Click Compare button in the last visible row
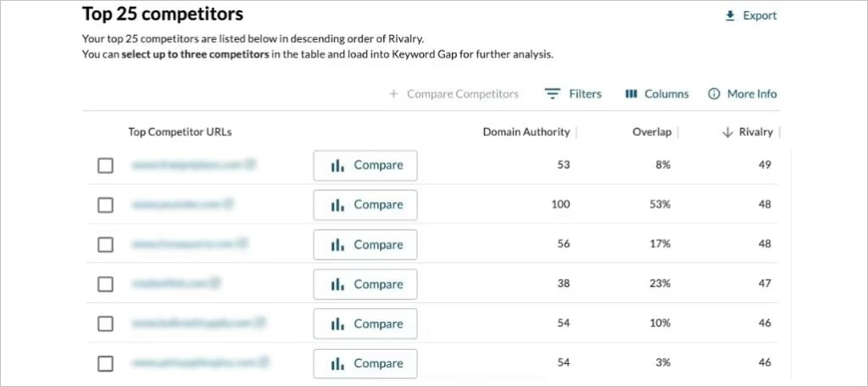Image resolution: width=868 pixels, height=387 pixels. coord(365,364)
